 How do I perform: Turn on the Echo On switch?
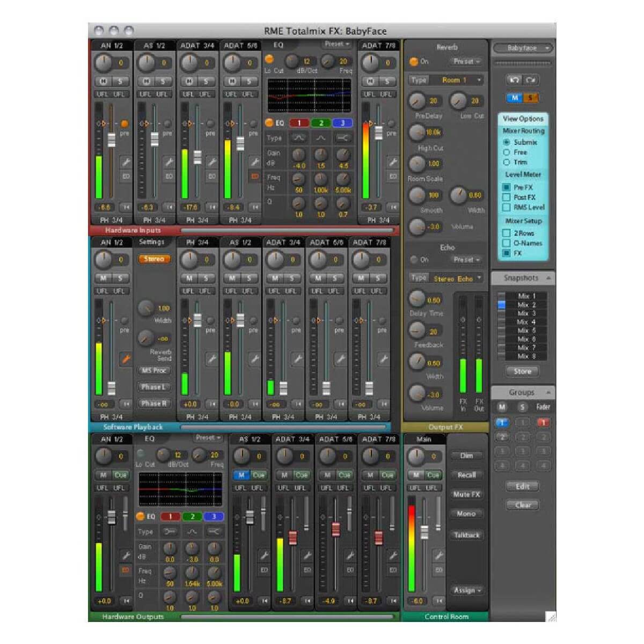point(414,260)
